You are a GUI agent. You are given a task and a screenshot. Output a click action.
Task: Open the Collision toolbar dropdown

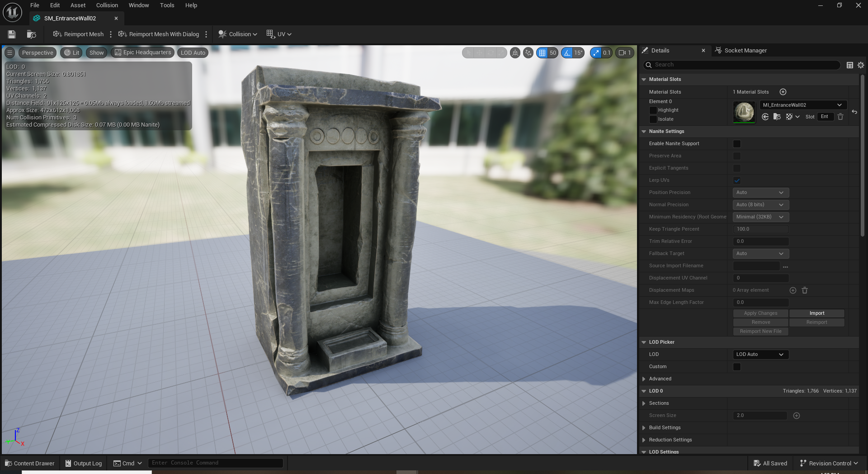click(238, 34)
